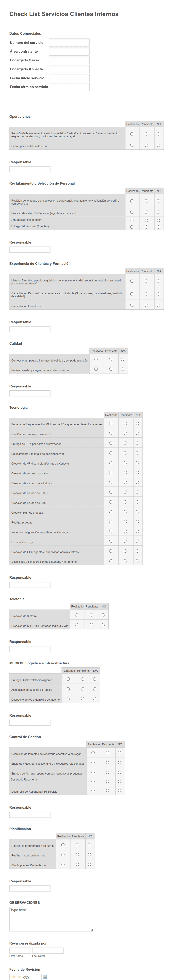This screenshot has height=980, width=173.
Task: Mark 'Asignación de puestos de trabajo' N/A
Action: coord(94,689)
